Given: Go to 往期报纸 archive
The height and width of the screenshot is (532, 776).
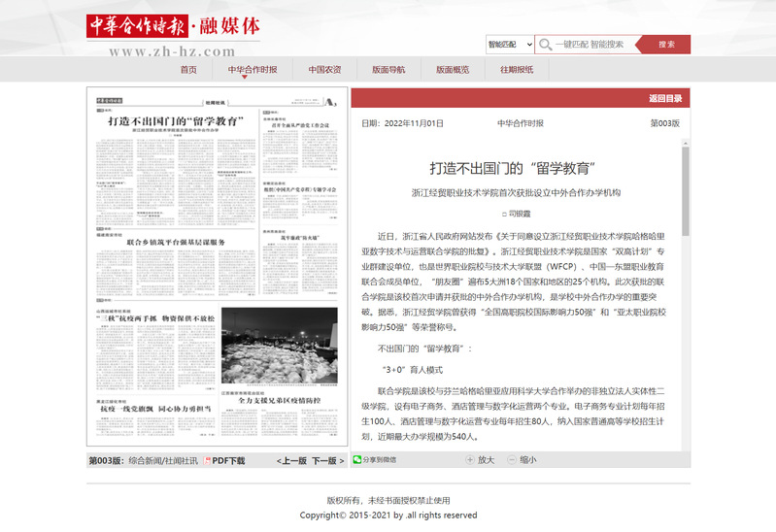Looking at the screenshot, I should [517, 70].
